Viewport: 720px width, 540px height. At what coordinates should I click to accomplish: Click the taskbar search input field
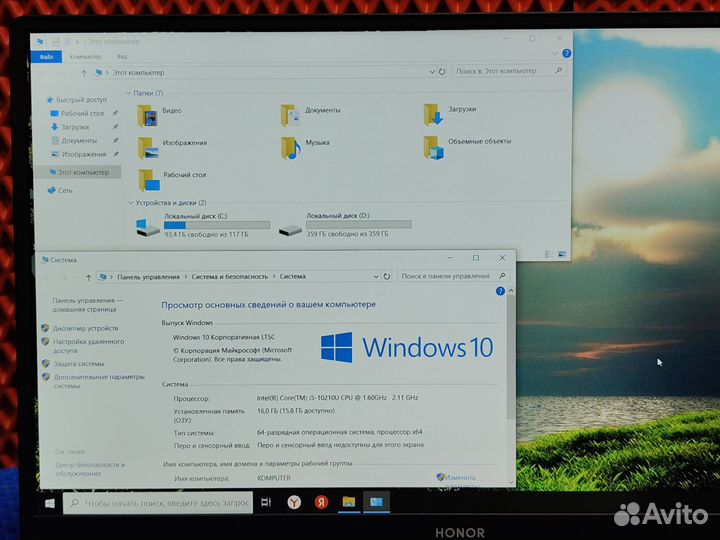coord(158,503)
